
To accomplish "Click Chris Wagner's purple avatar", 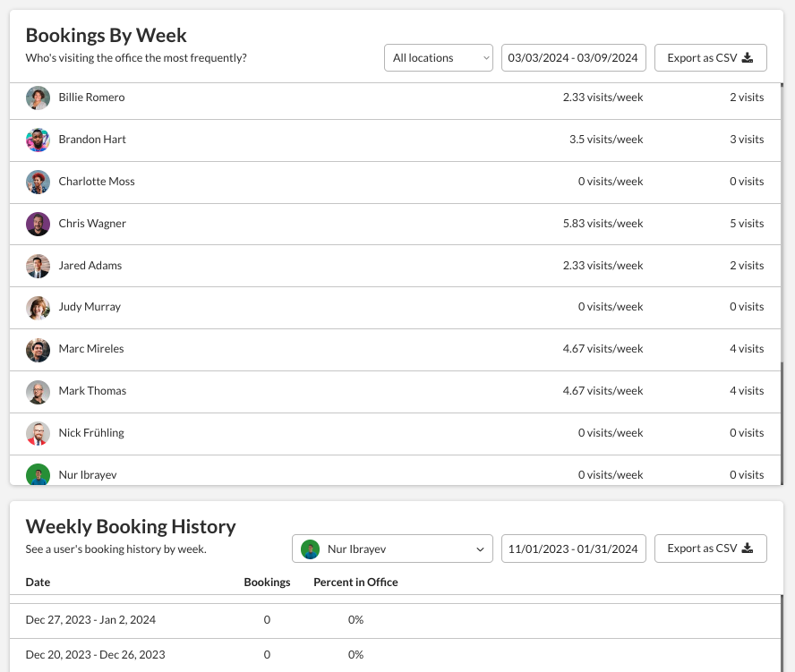I will [38, 224].
